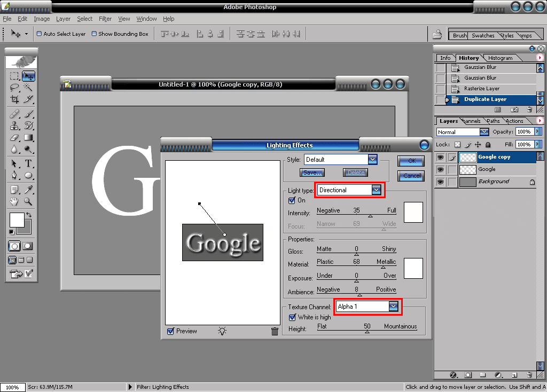Create new snapshot in History palette
Viewport: 547px width, 392px height.
click(514, 109)
